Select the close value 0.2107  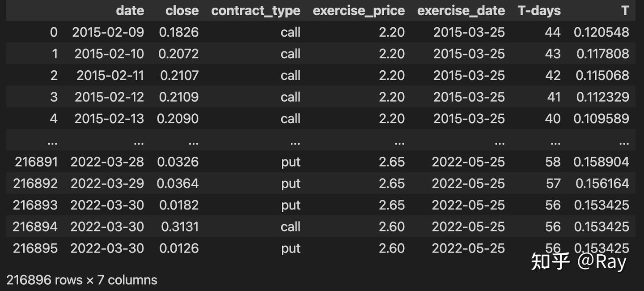coord(179,75)
